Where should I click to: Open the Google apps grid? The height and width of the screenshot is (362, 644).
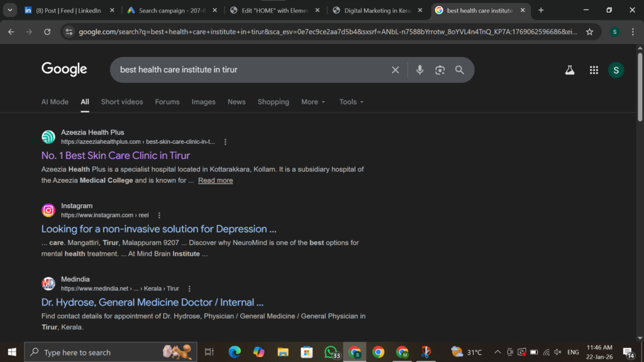click(594, 70)
